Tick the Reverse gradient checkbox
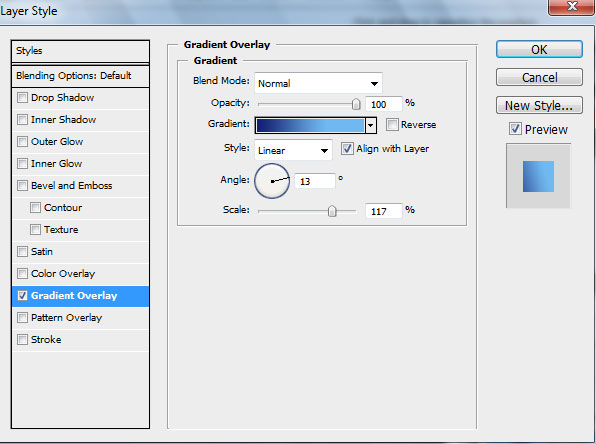Viewport: 596px width, 444px height. click(392, 124)
